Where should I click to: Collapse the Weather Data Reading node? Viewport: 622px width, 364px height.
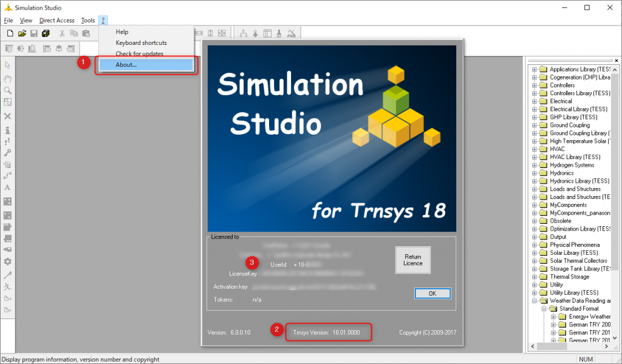[536, 300]
